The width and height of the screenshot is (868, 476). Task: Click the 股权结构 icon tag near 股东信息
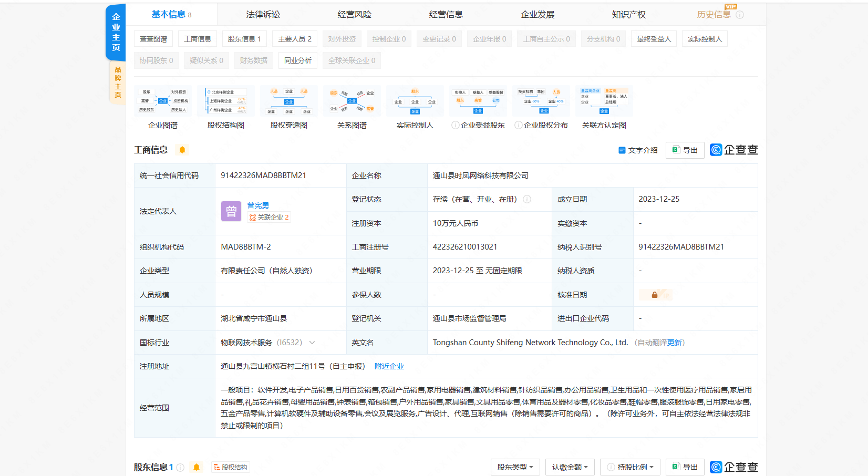click(x=230, y=467)
